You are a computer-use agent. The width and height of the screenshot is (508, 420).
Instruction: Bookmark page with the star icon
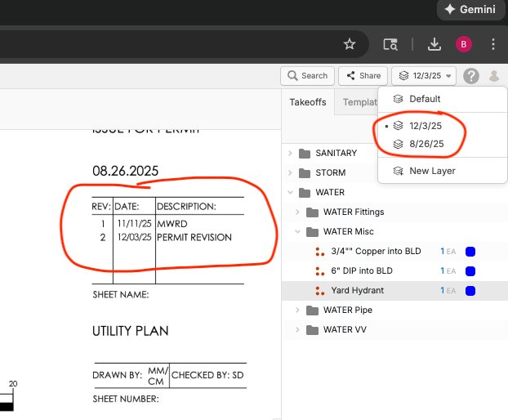point(350,44)
